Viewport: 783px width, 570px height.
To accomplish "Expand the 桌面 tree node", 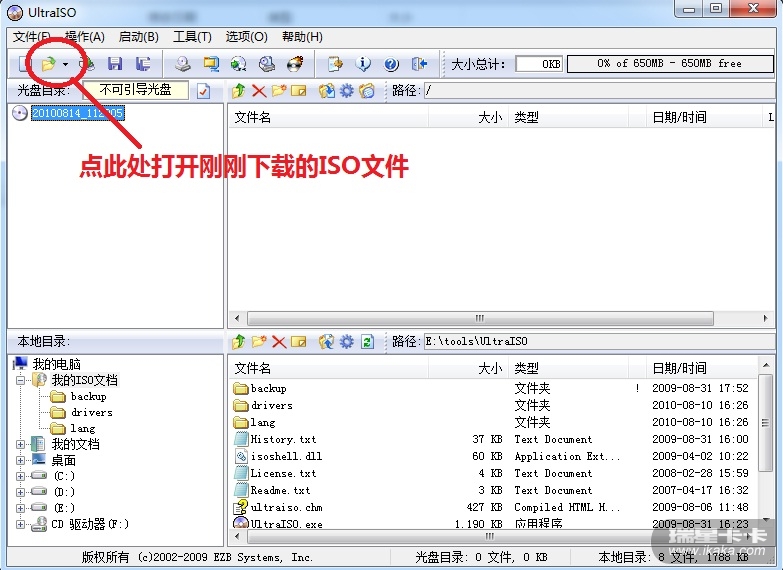I will pos(20,461).
